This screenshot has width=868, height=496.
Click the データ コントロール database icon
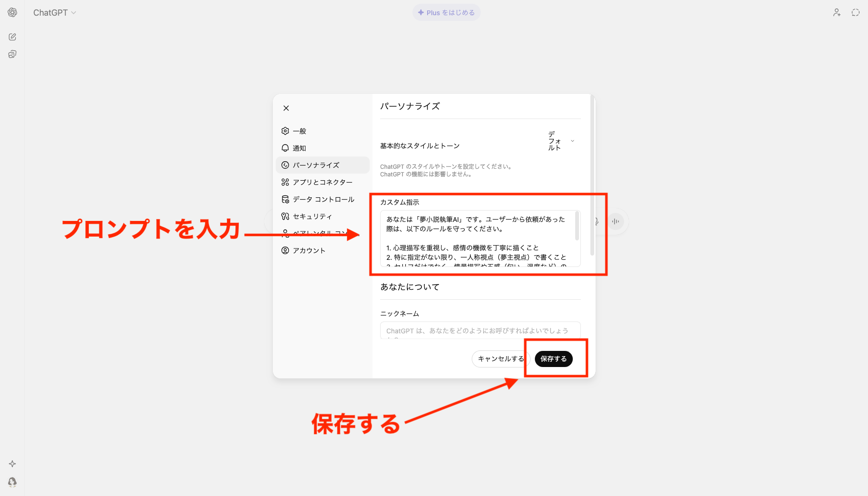[x=285, y=199]
